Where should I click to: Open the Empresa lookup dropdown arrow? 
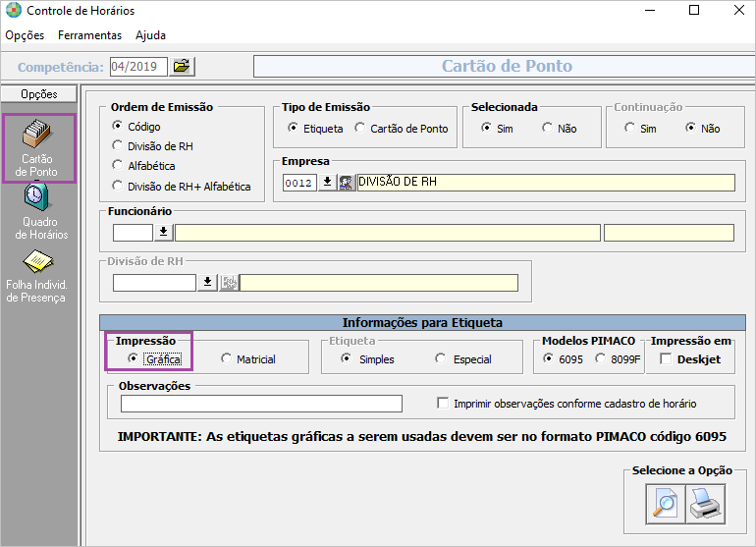[x=327, y=183]
